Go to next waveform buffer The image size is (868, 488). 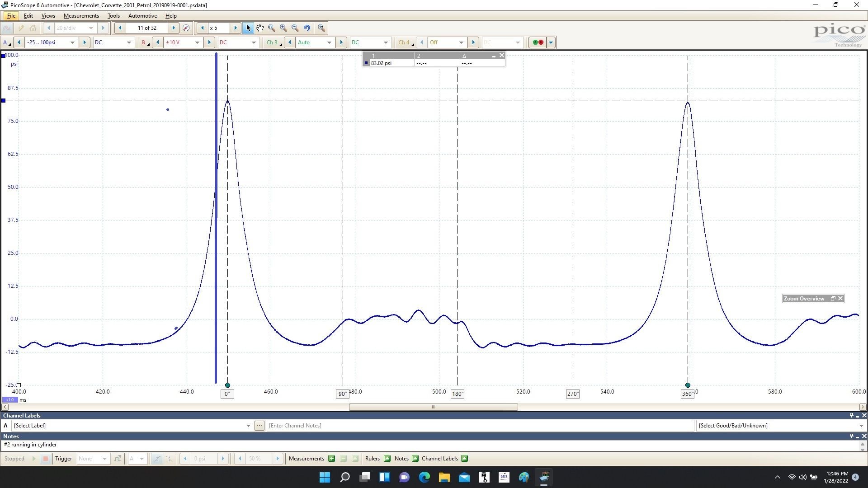pos(173,28)
